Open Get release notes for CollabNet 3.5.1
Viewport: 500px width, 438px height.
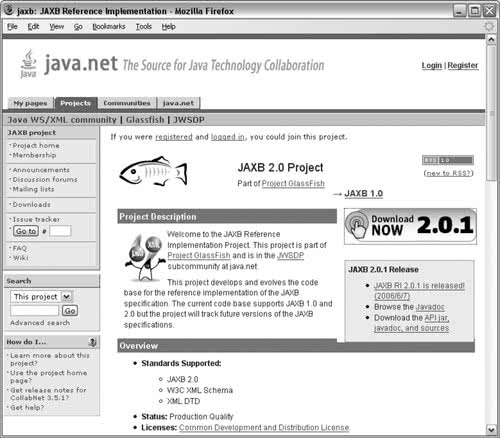click(48, 394)
